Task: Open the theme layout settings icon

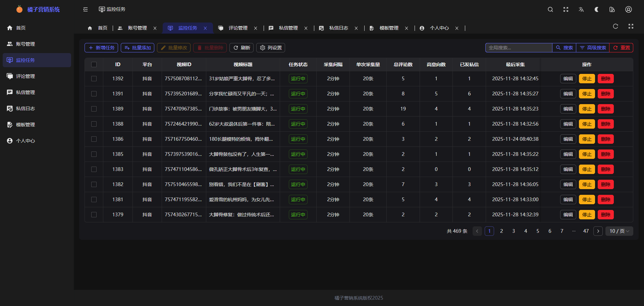Action: click(x=612, y=9)
